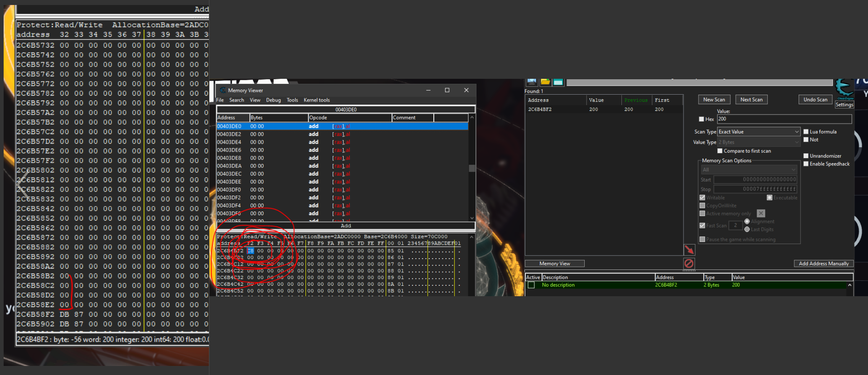The height and width of the screenshot is (375, 868).
Task: Click the Next Scan button
Action: (x=751, y=100)
